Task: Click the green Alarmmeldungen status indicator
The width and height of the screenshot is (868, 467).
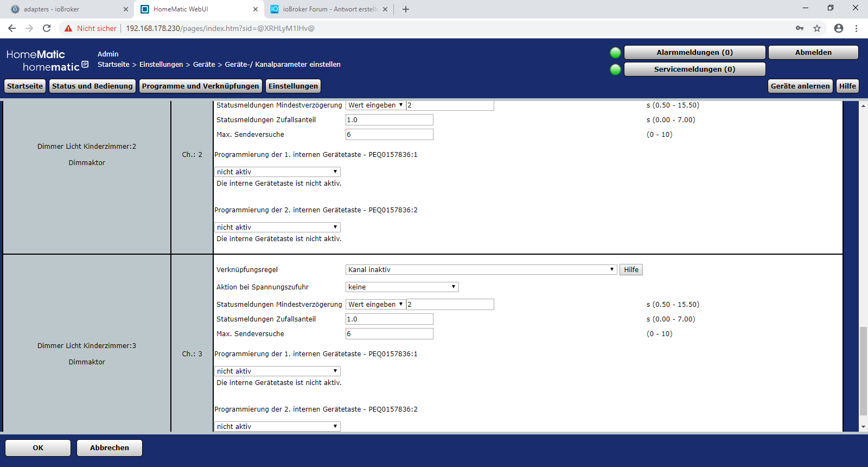Action: (615, 53)
